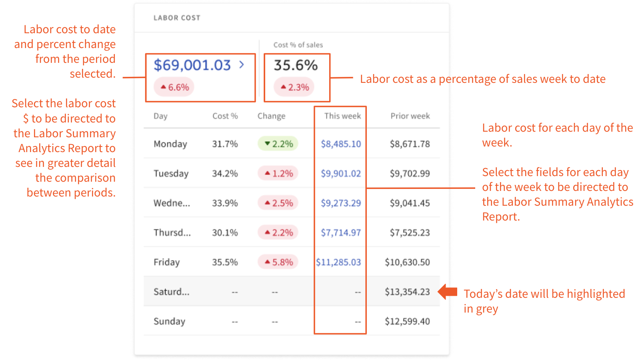Toggle the 2.3% cost change badge
Image resolution: width=644 pixels, height=361 pixels.
click(295, 86)
